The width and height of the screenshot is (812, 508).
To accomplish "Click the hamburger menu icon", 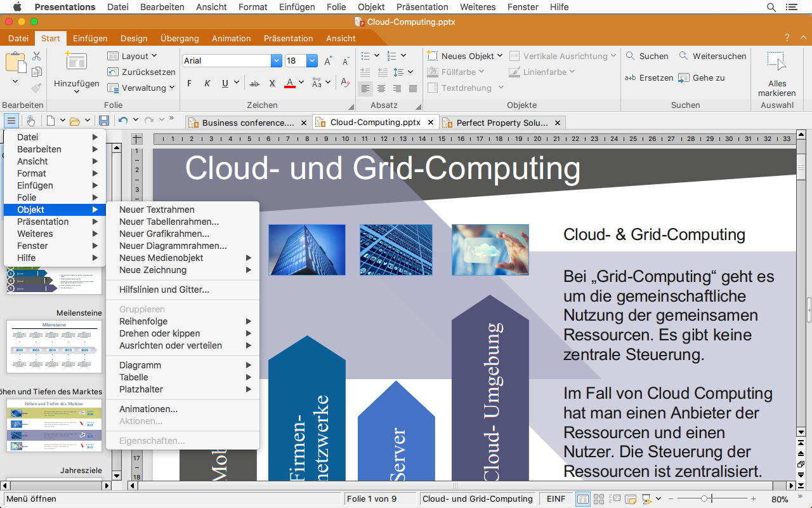I will (11, 121).
